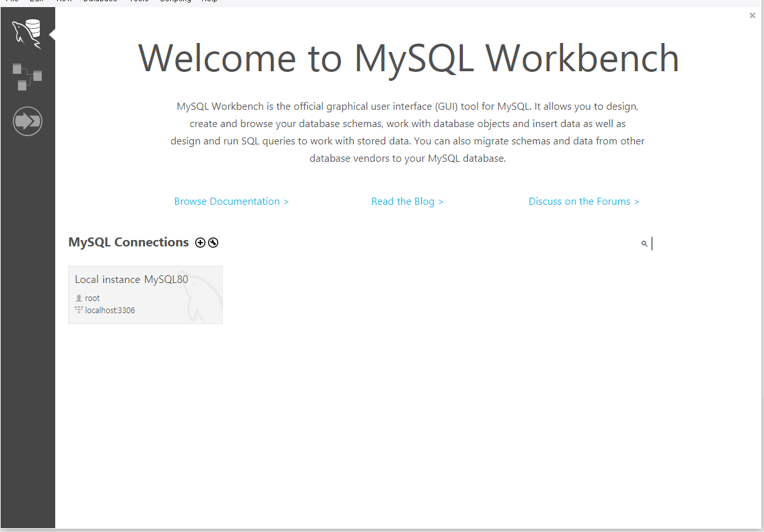Screen dimensions: 764x532
Task: Open the MySQL dolphin home view in sidebar
Action: point(27,33)
